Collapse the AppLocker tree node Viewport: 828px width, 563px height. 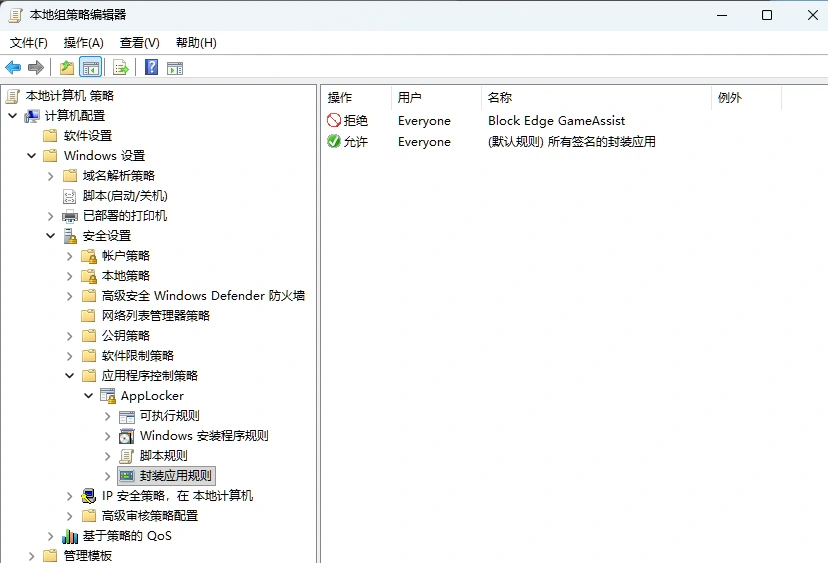(89, 396)
